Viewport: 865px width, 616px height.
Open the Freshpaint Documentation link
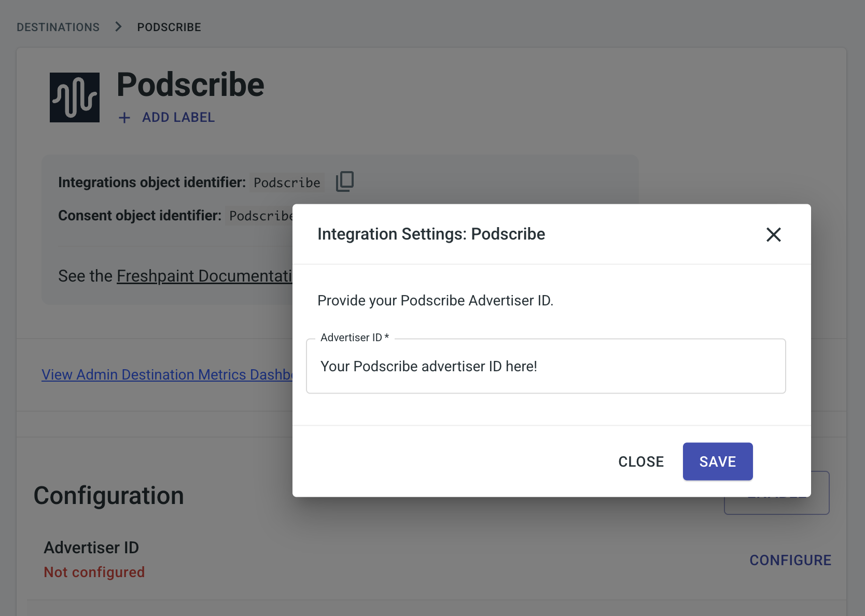(x=204, y=276)
